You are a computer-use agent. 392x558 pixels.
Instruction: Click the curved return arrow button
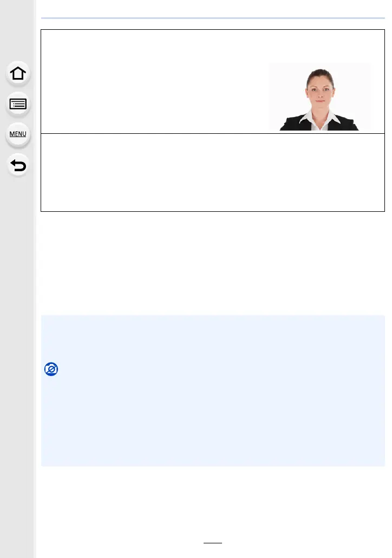(x=18, y=165)
